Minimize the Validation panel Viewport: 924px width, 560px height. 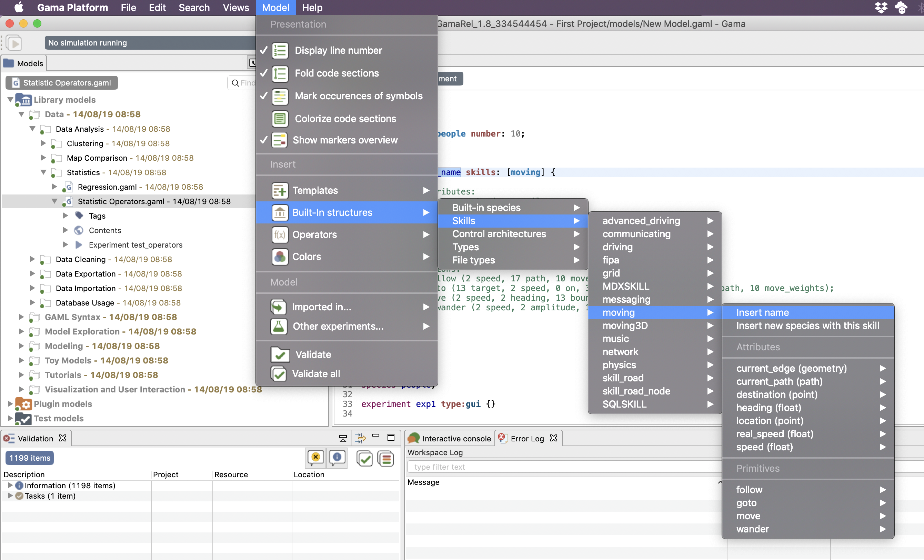click(376, 436)
